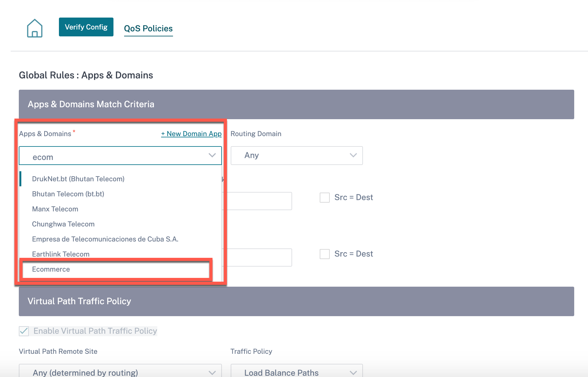Pick Empresa de Telecomunicaciones de Cuba S.A.

coord(120,239)
